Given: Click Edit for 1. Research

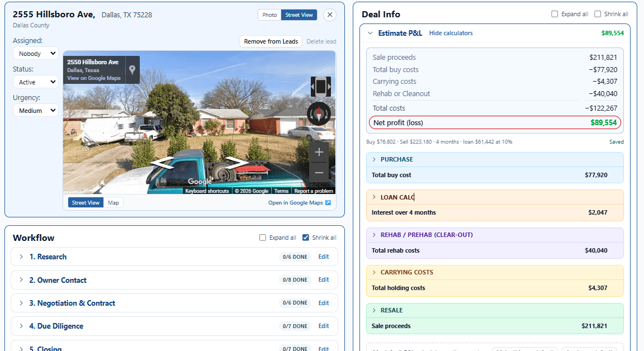Looking at the screenshot, I should click(324, 257).
